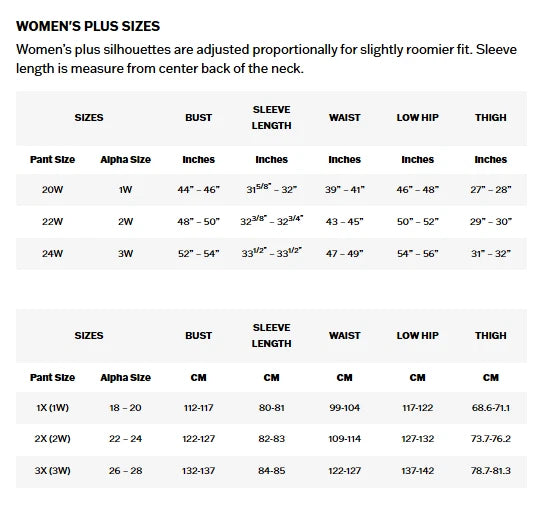The height and width of the screenshot is (505, 540).
Task: Click the 82-83 sleeve length CM value
Action: point(271,439)
